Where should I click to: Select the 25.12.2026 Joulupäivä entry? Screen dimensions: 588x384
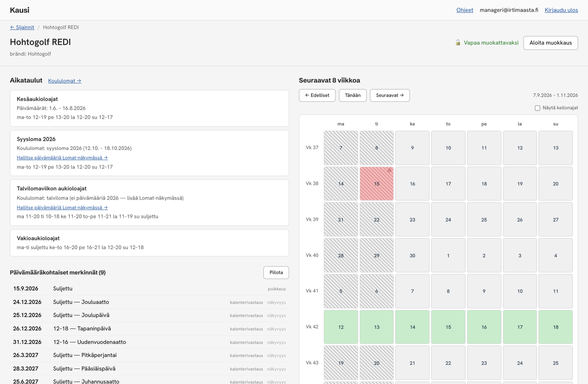tap(149, 315)
